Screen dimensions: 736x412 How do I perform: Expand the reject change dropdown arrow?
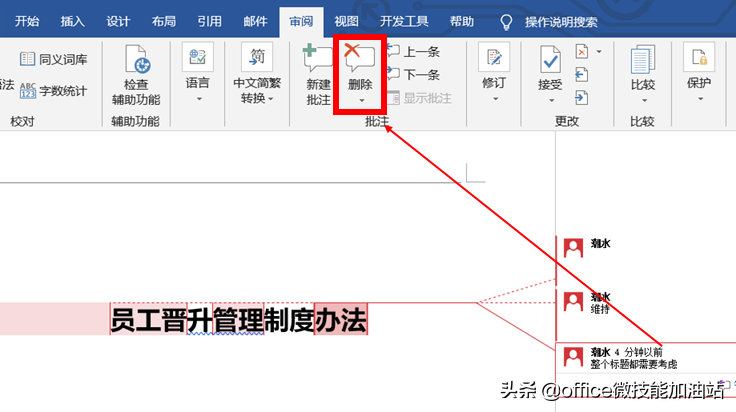599,52
